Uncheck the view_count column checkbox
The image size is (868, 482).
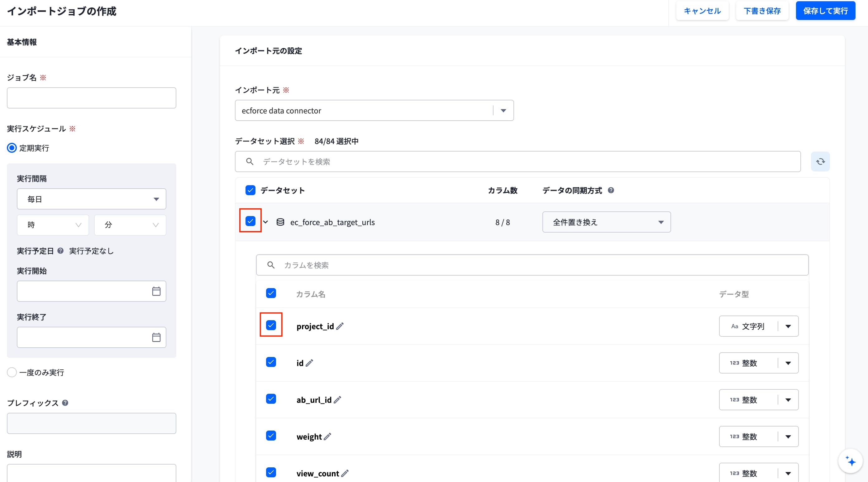pyautogui.click(x=271, y=472)
